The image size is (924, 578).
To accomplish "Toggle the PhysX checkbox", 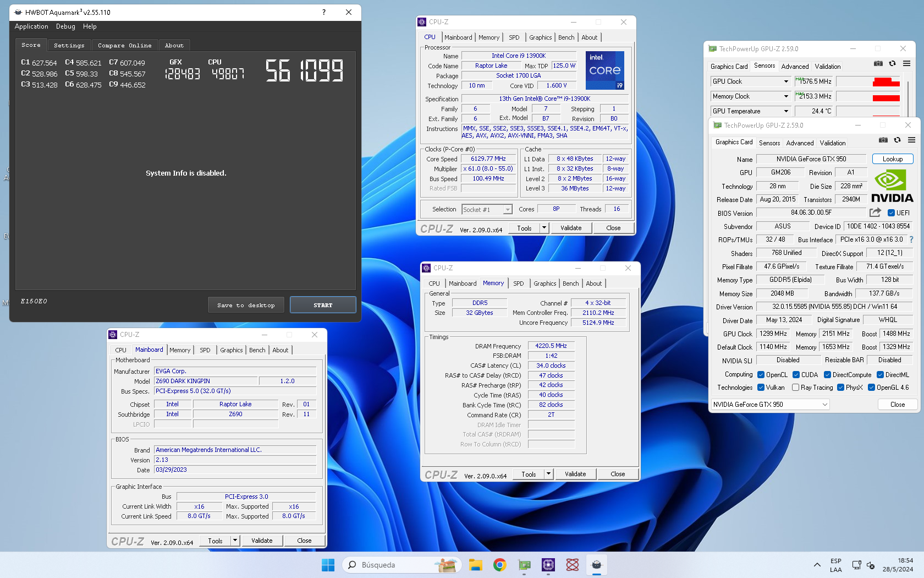I will click(840, 388).
